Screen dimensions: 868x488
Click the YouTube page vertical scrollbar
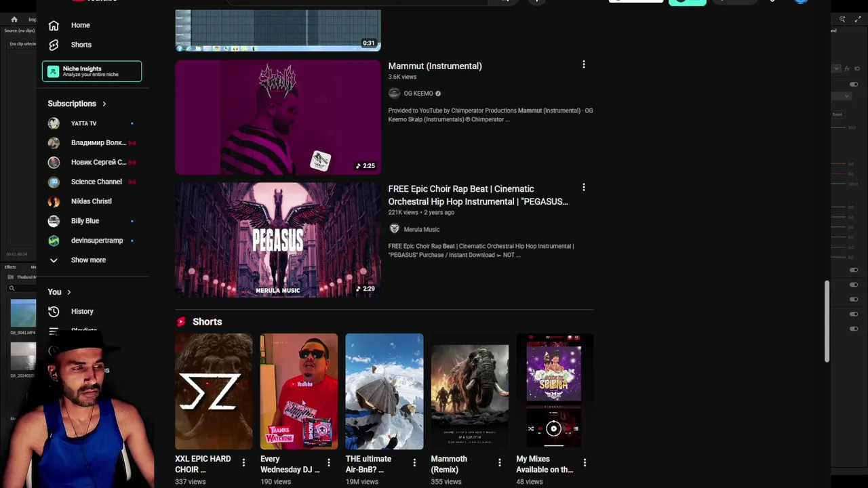827,321
